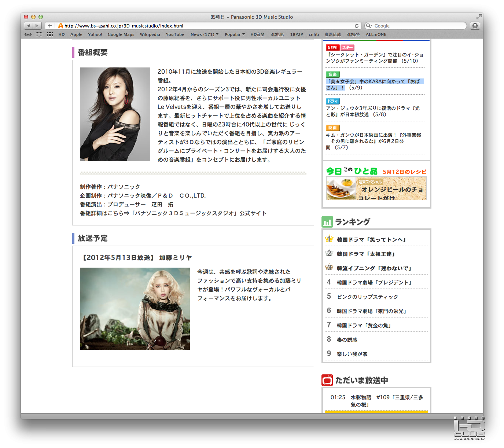Screen dimensions: 504x448
Task: Click the 【2012年5月13日放送】加藤ミリヤ title
Action: point(136,258)
